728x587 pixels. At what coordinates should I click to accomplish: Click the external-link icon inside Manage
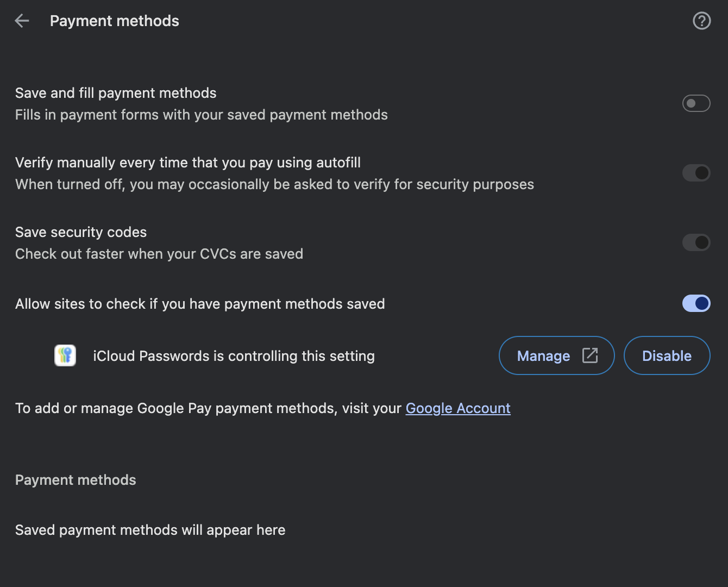point(590,355)
